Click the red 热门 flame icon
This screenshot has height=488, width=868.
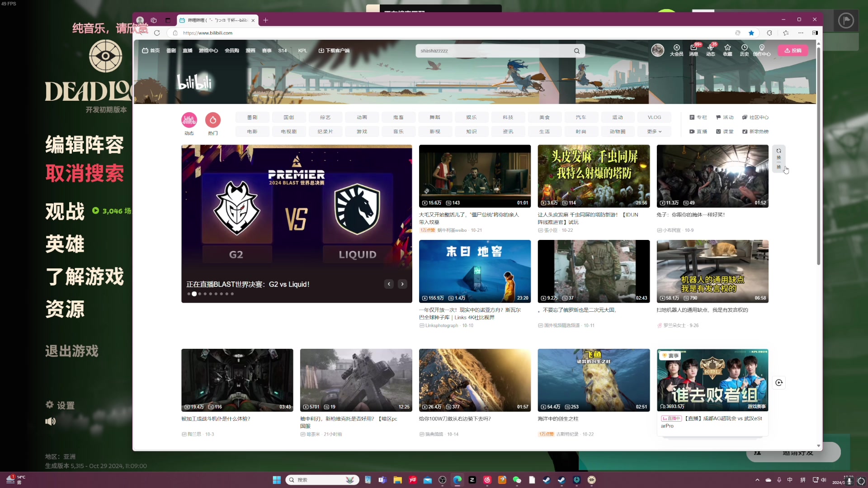point(213,120)
